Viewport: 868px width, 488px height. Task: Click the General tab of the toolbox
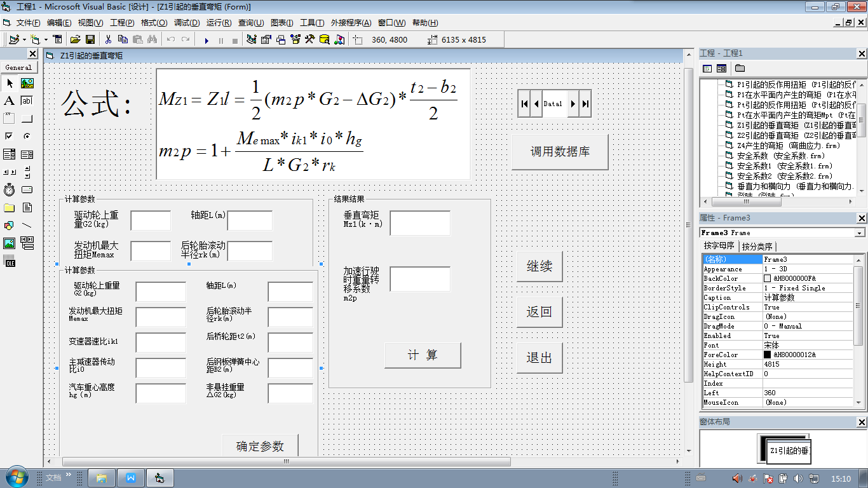pyautogui.click(x=18, y=67)
